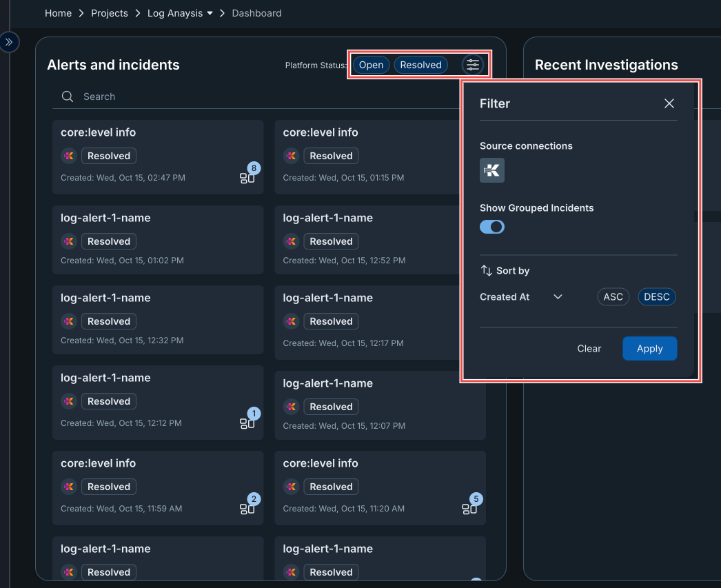Navigate to Home in the breadcrumb
The height and width of the screenshot is (588, 721).
[x=58, y=13]
